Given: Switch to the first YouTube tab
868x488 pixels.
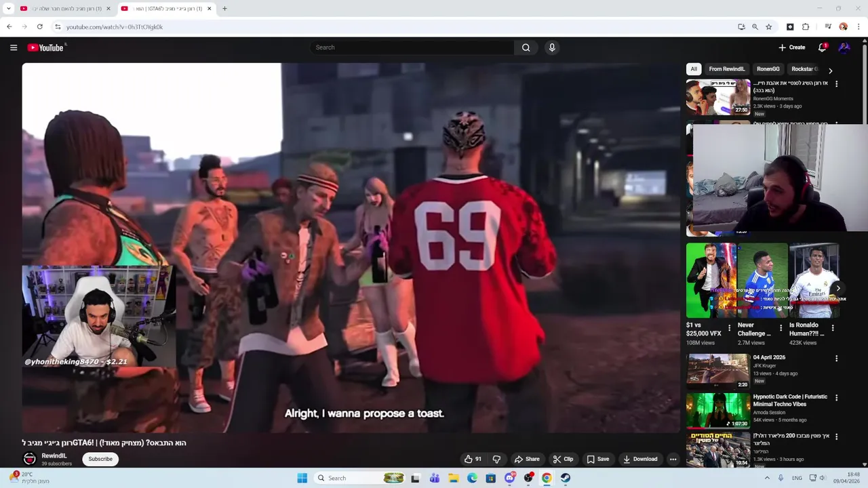Looking at the screenshot, I should [65, 9].
